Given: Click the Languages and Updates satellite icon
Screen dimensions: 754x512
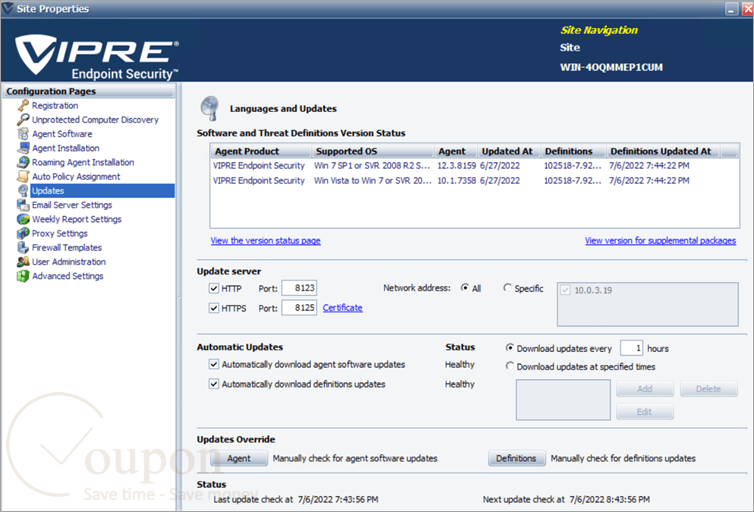Looking at the screenshot, I should click(x=210, y=108).
